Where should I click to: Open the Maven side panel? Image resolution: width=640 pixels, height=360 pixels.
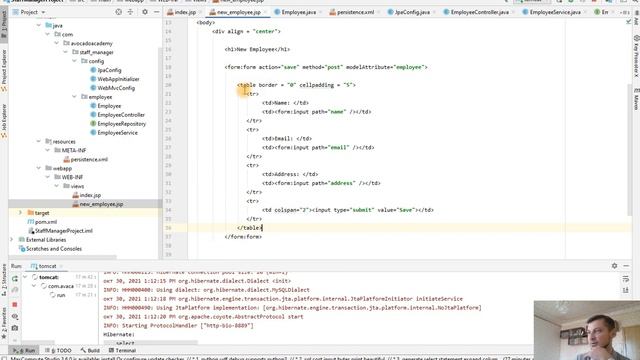tap(636, 98)
